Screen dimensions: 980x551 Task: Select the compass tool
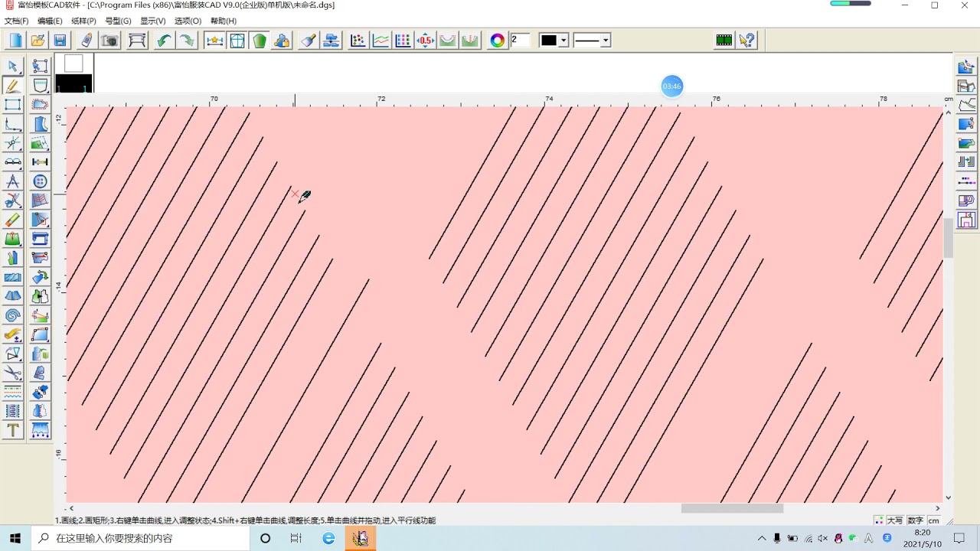point(13,181)
